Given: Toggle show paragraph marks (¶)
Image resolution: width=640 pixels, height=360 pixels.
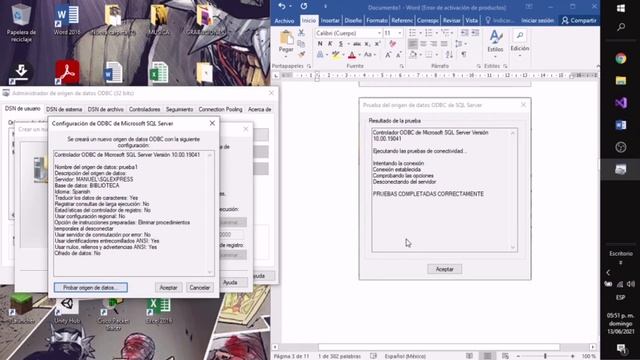Looking at the screenshot, I should tap(464, 54).
